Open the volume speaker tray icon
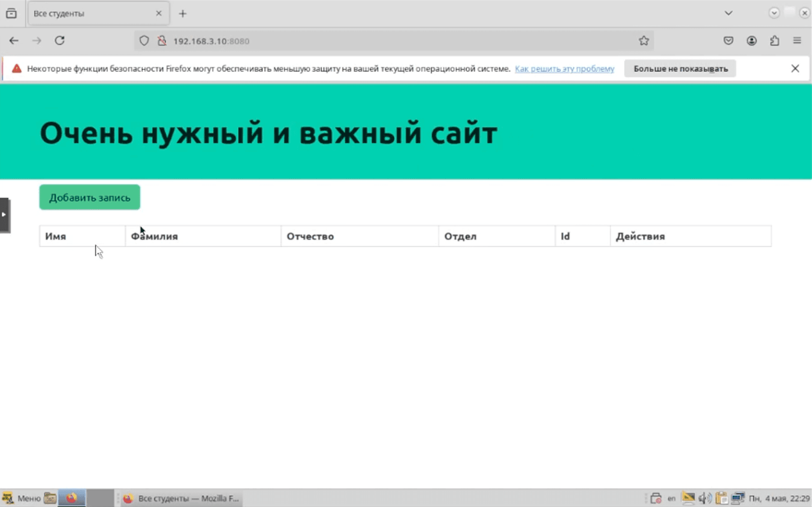The image size is (812, 507). point(705,498)
